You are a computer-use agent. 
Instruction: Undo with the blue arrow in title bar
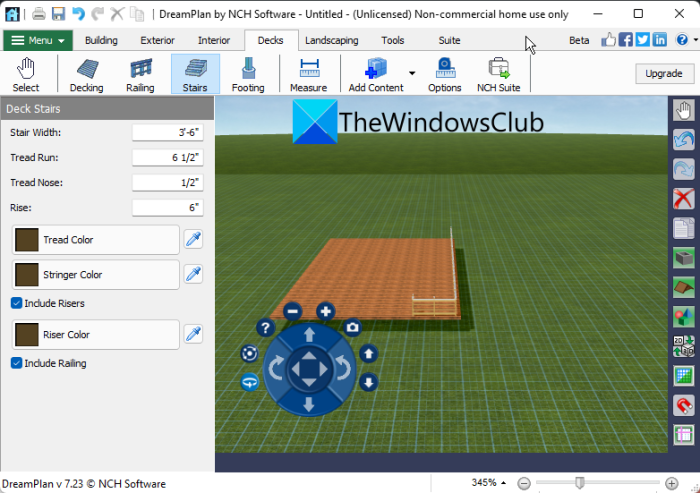(79, 14)
